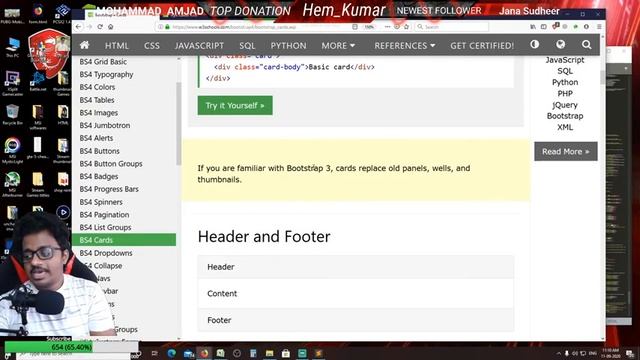Open Bootstrap link in right column
The image size is (640, 360).
pos(565,116)
